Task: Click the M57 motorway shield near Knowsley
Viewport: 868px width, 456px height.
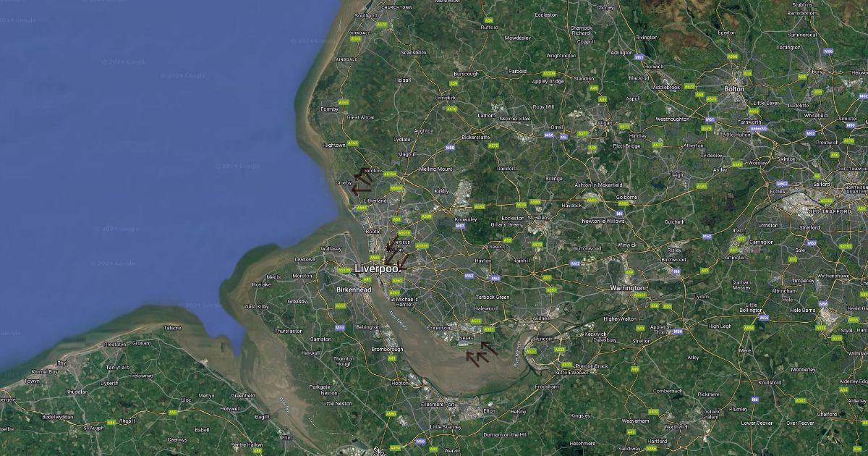Action: (x=460, y=226)
